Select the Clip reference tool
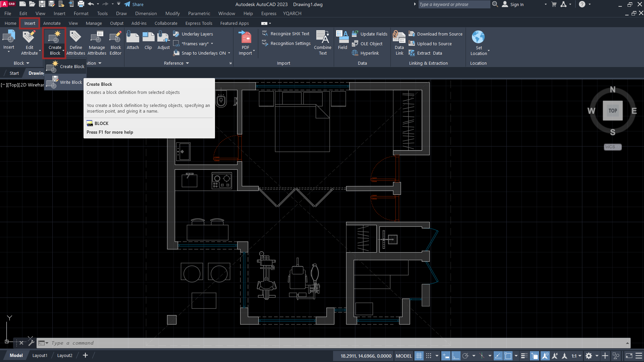Viewport: 644px width, 362px height. coord(148,40)
